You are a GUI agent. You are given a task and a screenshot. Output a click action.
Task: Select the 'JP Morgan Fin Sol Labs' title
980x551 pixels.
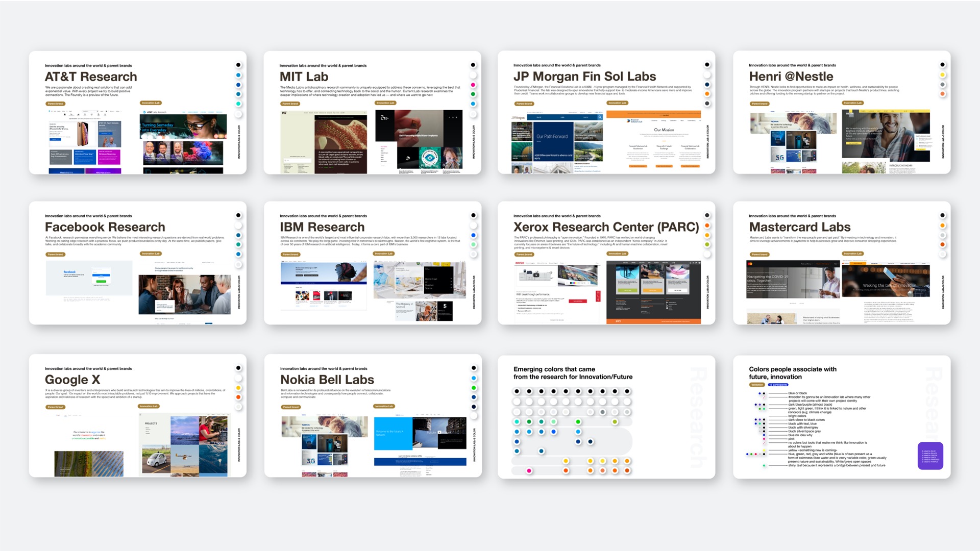[584, 77]
